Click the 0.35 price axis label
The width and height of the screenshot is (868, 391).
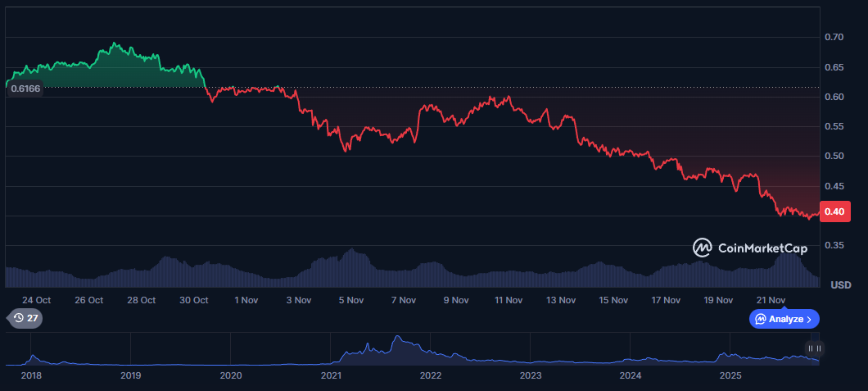point(834,245)
